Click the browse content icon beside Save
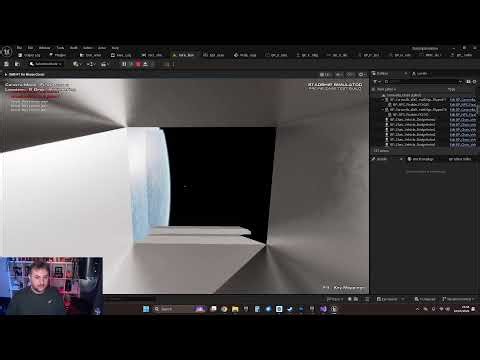Viewport: 480px width, 360px height. pyautogui.click(x=17, y=64)
